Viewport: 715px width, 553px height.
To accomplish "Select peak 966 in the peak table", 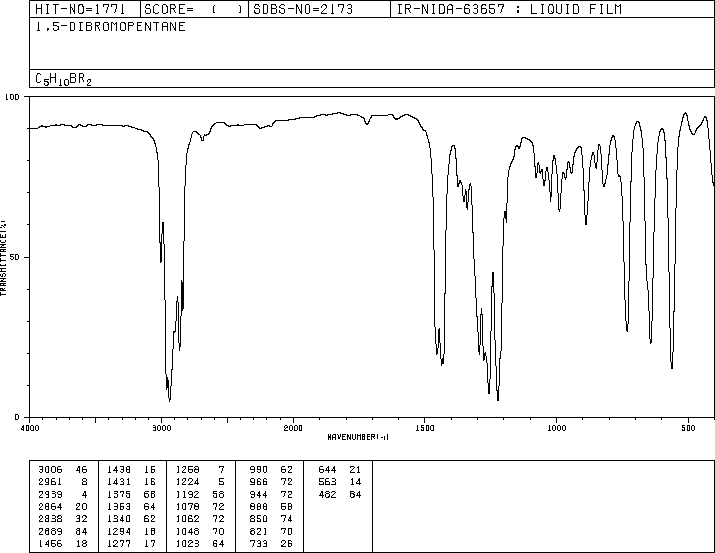I will (259, 482).
